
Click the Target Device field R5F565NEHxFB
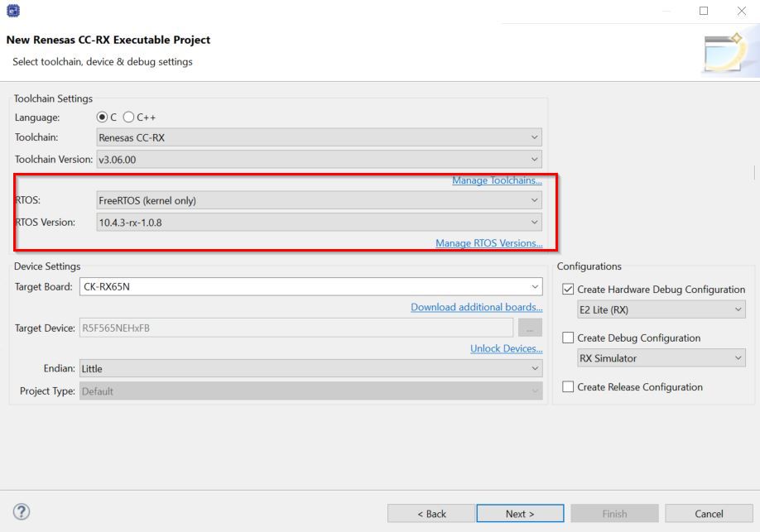296,328
